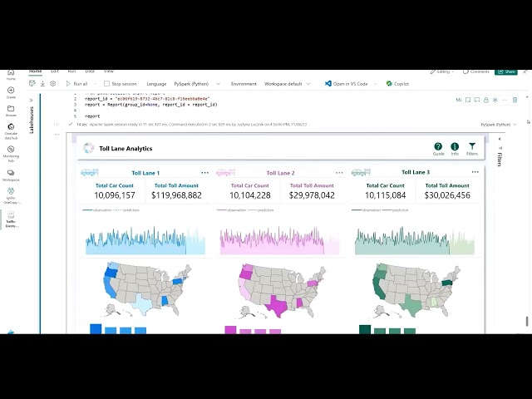Add a comment on the cell
Image resolution: width=532 pixels, height=399 pixels.
[477, 100]
